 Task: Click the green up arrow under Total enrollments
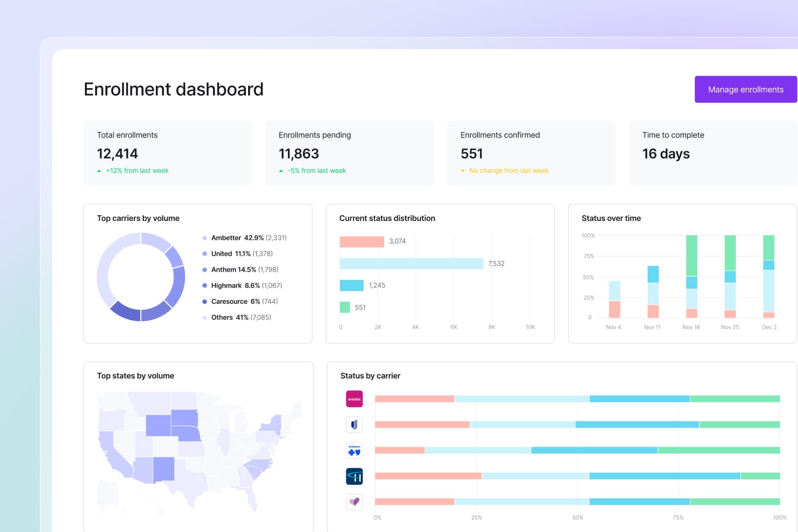click(99, 171)
